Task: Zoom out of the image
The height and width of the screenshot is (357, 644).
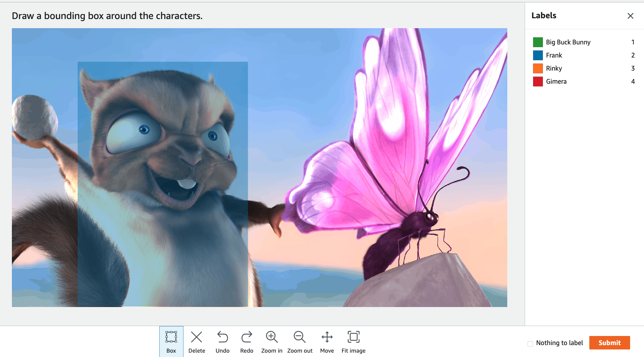Action: coord(300,342)
